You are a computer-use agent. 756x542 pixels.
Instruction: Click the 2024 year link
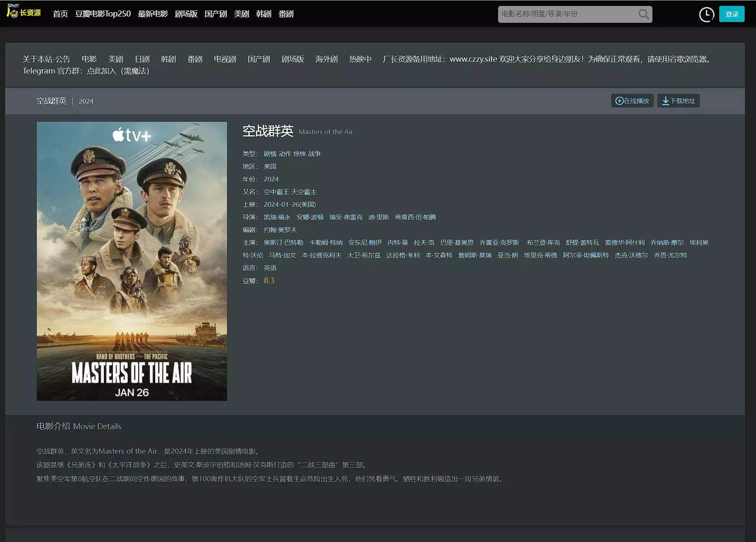click(x=271, y=179)
